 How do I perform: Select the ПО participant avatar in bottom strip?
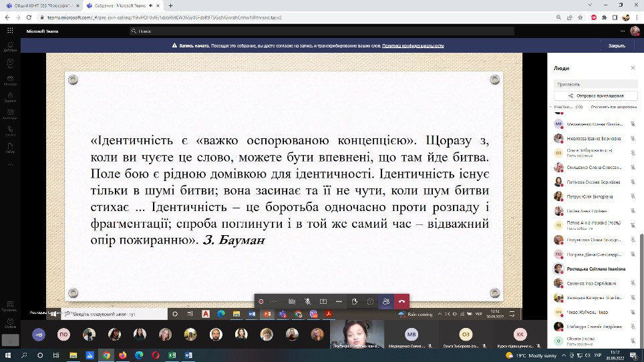coord(63,335)
